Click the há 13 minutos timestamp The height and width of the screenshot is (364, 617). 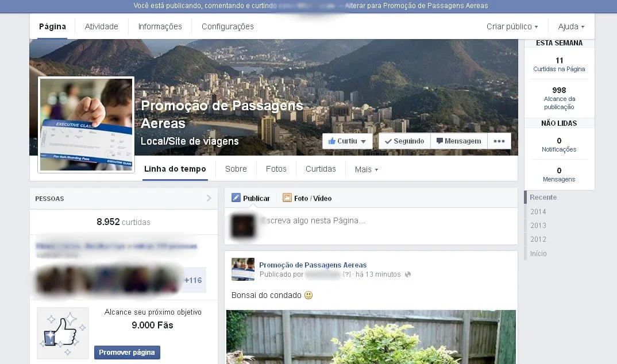point(378,274)
